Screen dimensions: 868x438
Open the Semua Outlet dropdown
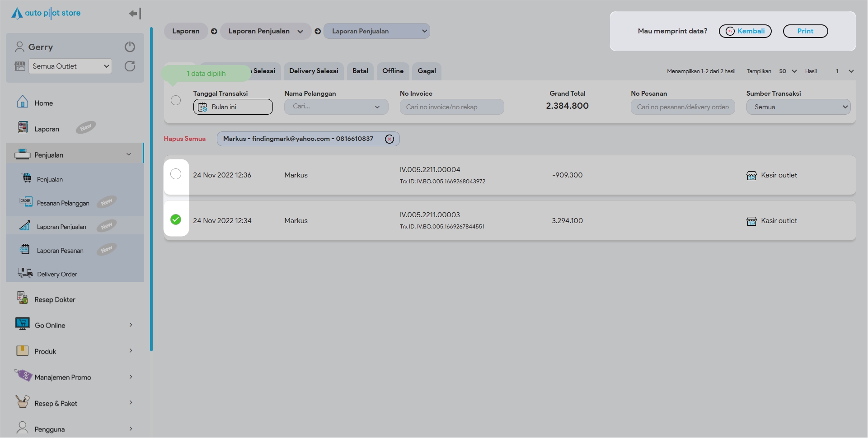[70, 66]
